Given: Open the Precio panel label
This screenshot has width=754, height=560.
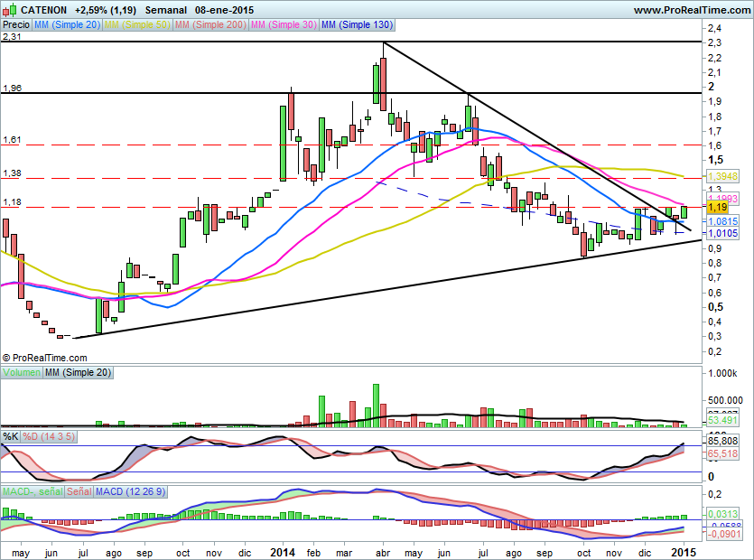Looking at the screenshot, I should (15, 25).
